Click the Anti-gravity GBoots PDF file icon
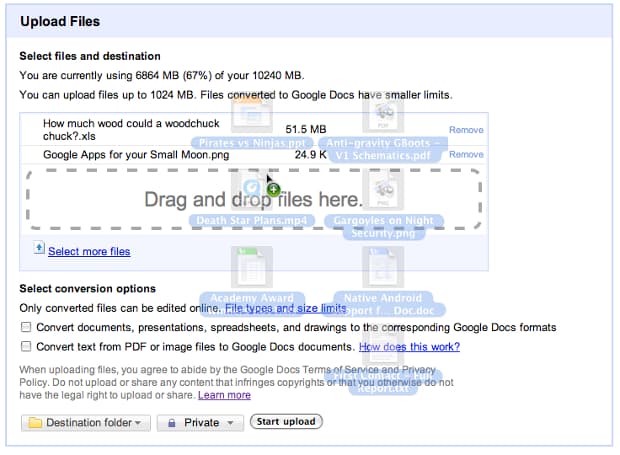The height and width of the screenshot is (455, 620). pyautogui.click(x=383, y=114)
